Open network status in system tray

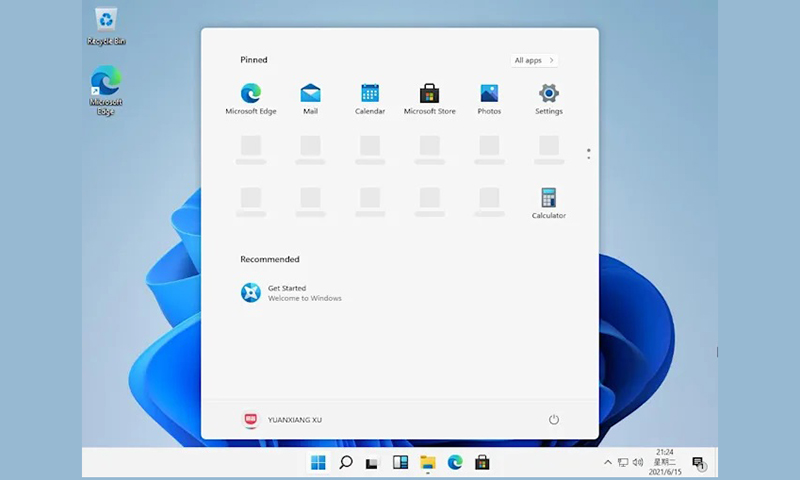(x=622, y=463)
